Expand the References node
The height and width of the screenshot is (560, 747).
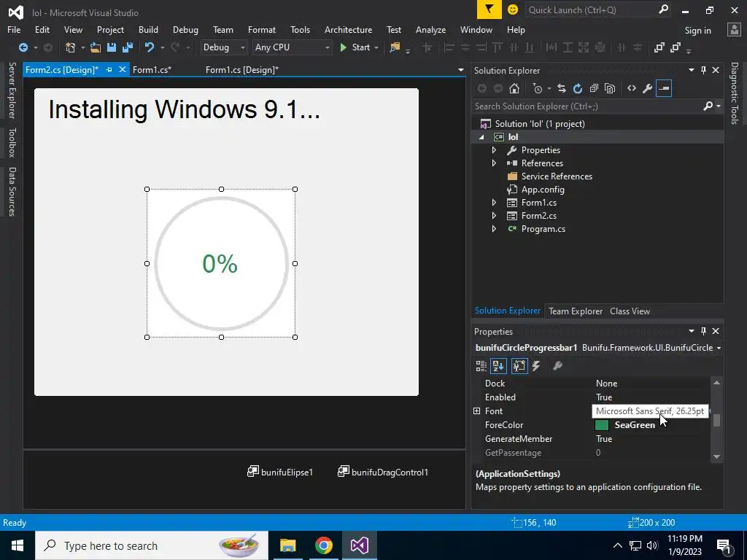(x=494, y=163)
